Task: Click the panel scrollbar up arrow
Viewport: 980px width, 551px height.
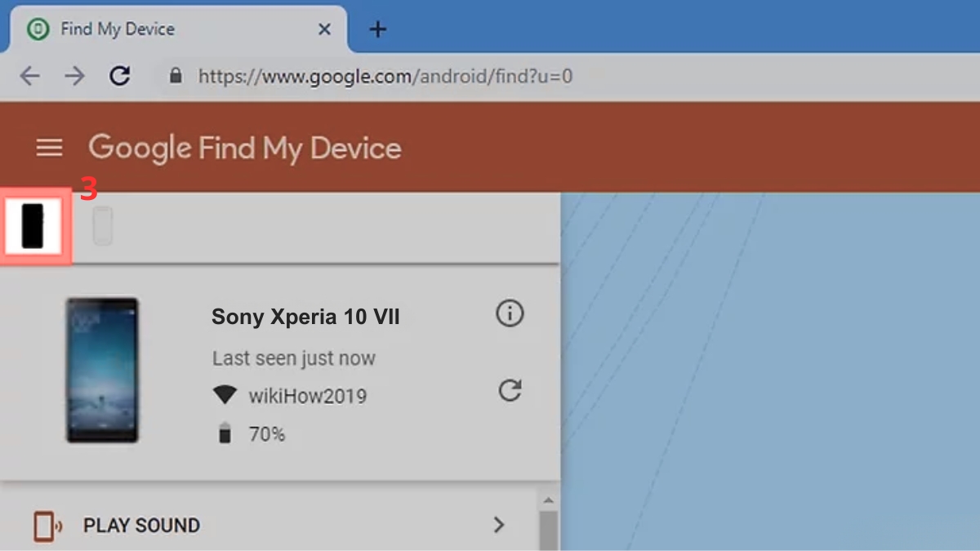Action: (x=549, y=500)
